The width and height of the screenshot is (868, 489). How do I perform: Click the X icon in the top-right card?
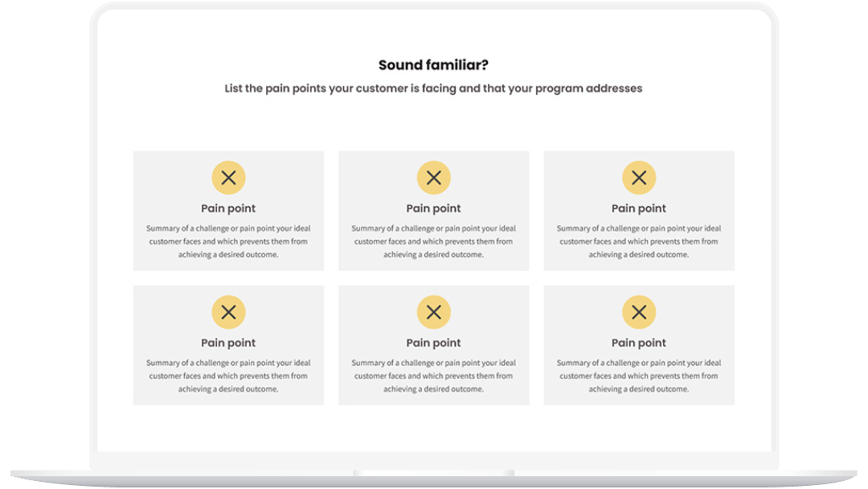coord(639,178)
